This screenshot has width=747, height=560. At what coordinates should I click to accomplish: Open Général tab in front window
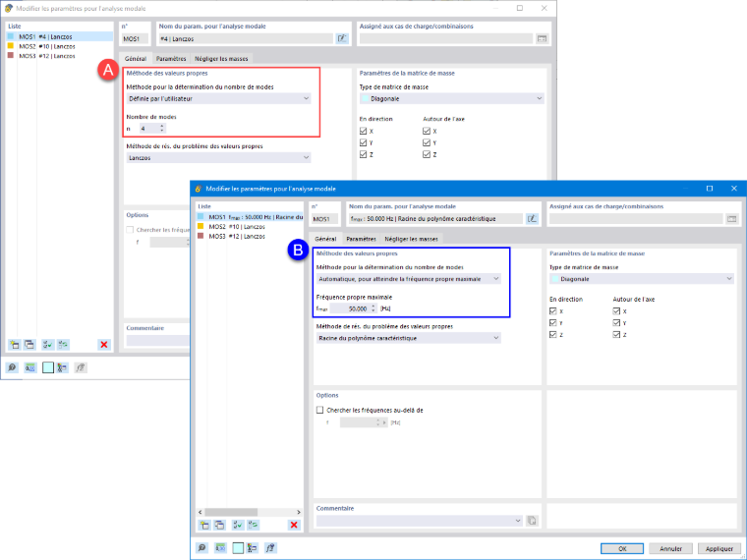click(x=325, y=239)
